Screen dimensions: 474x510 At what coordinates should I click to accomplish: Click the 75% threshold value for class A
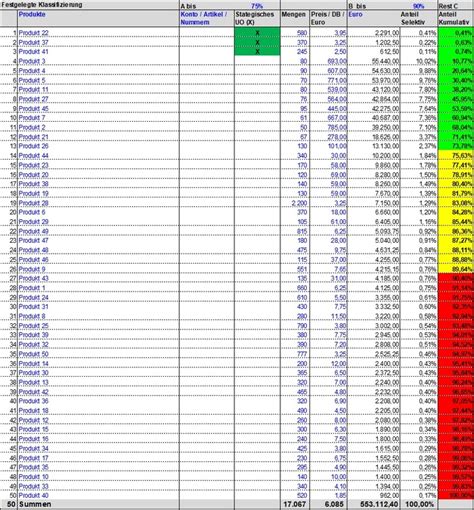pos(257,6)
